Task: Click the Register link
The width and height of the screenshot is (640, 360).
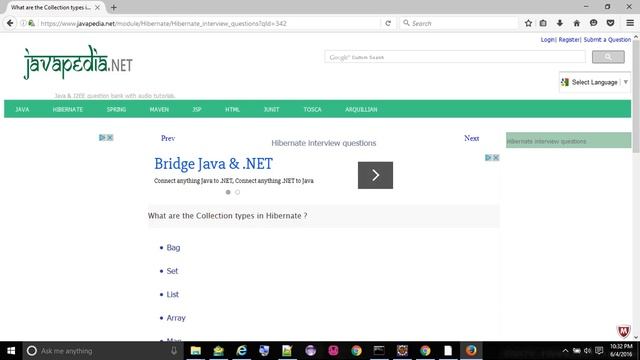Action: pyautogui.click(x=569, y=40)
